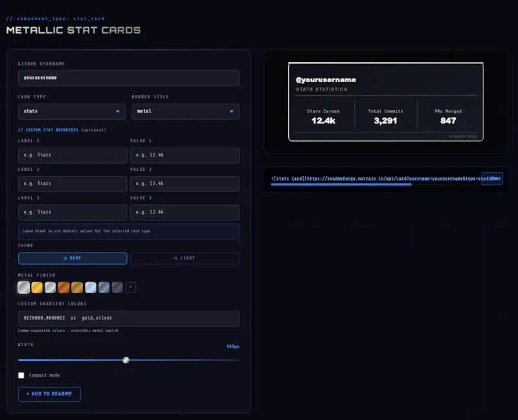Click the width slider handle
This screenshot has height=420, width=518.
(126, 360)
